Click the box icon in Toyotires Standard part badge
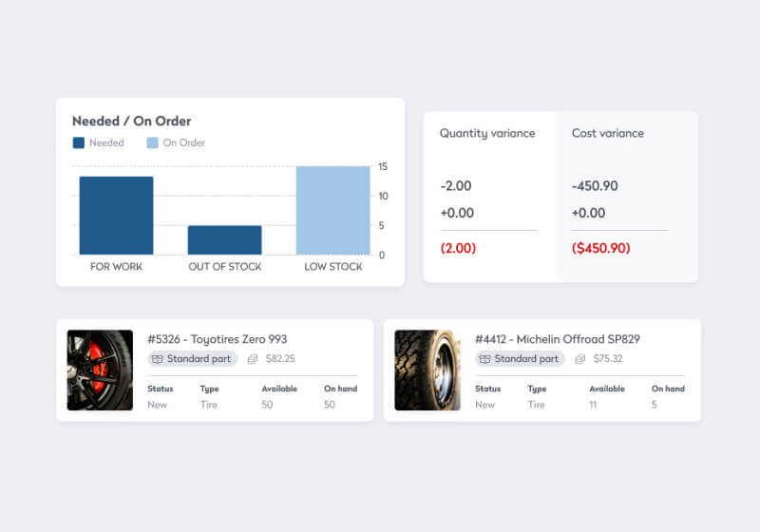This screenshot has width=760, height=532. [158, 359]
